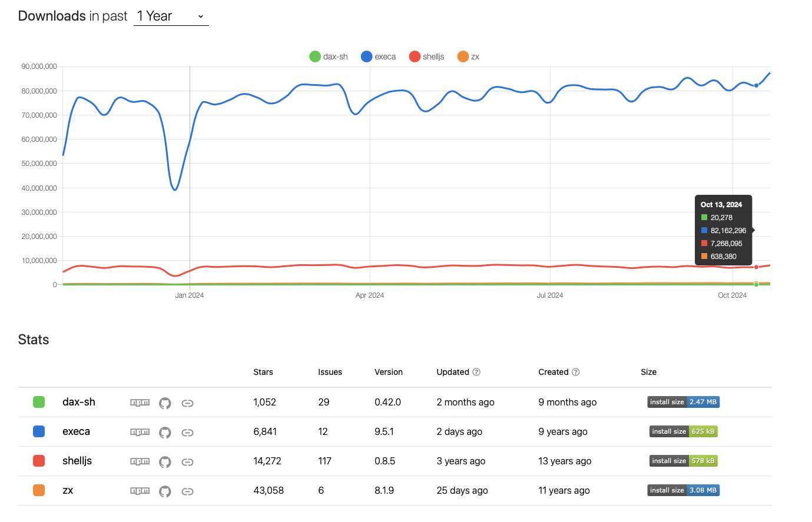Click the shelljs data point on Oct 13
Image resolution: width=812 pixels, height=522 pixels.
[756, 267]
